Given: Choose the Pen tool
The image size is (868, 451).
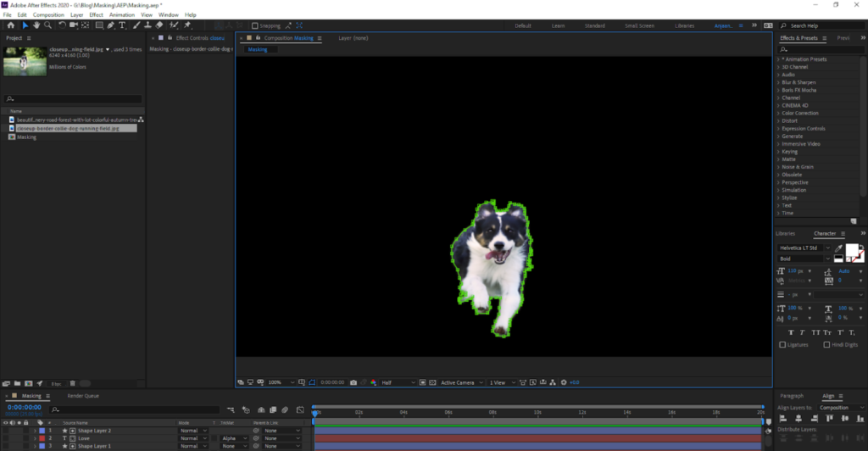Looking at the screenshot, I should (x=111, y=25).
